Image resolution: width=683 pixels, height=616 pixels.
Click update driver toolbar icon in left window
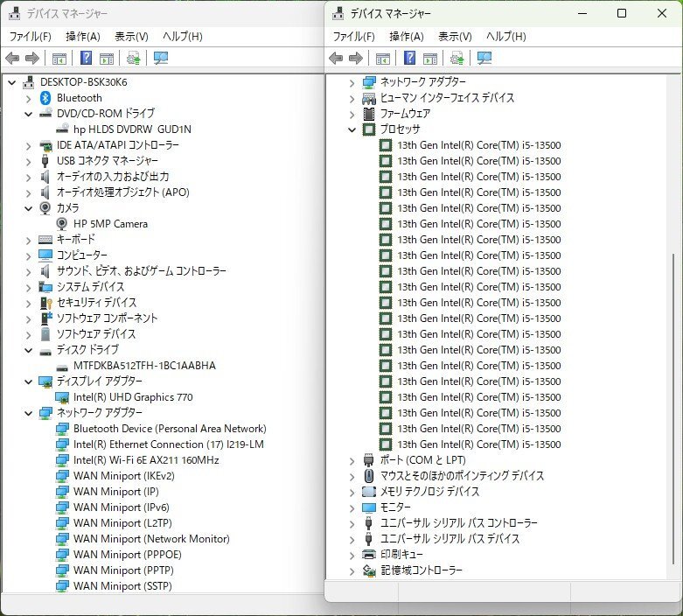pyautogui.click(x=133, y=59)
